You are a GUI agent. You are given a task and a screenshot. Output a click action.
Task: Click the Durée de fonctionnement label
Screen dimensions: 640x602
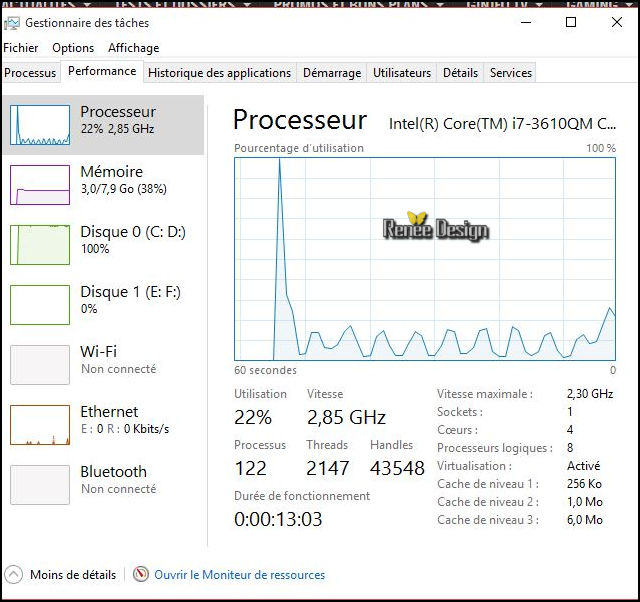coord(302,496)
